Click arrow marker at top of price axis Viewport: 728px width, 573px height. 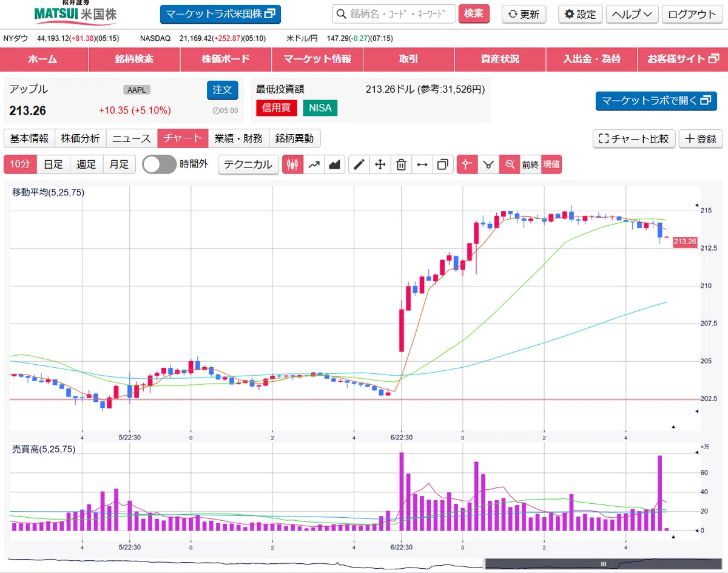click(696, 205)
